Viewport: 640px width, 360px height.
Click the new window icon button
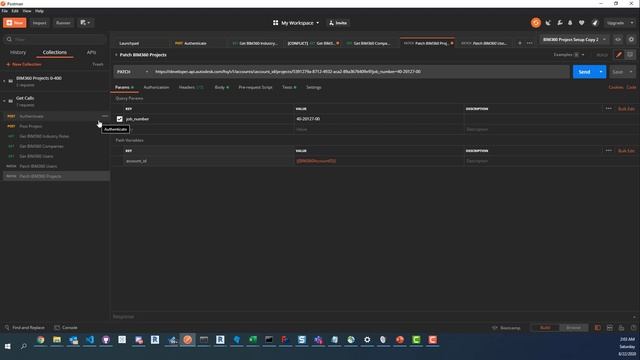pos(85,23)
